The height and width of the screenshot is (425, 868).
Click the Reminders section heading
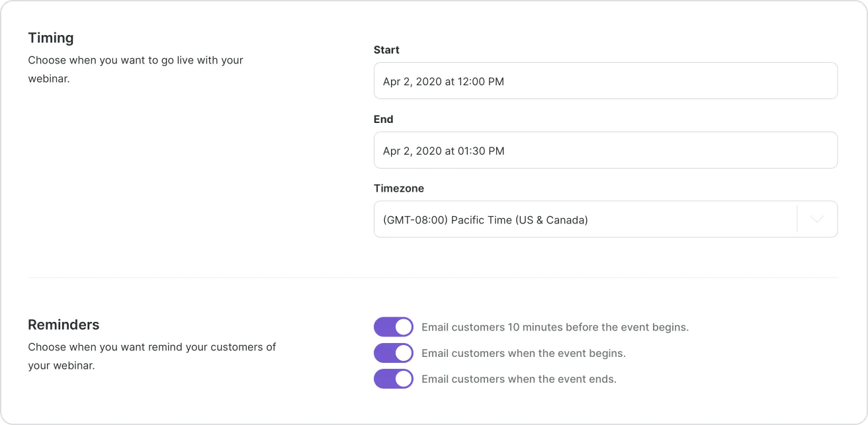(x=64, y=325)
